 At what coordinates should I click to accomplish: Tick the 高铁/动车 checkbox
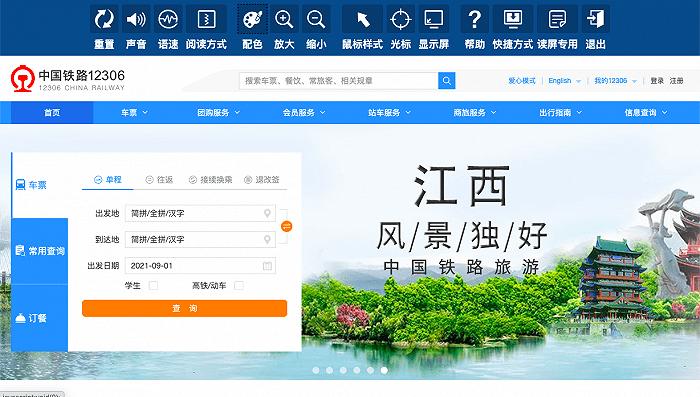[x=239, y=285]
